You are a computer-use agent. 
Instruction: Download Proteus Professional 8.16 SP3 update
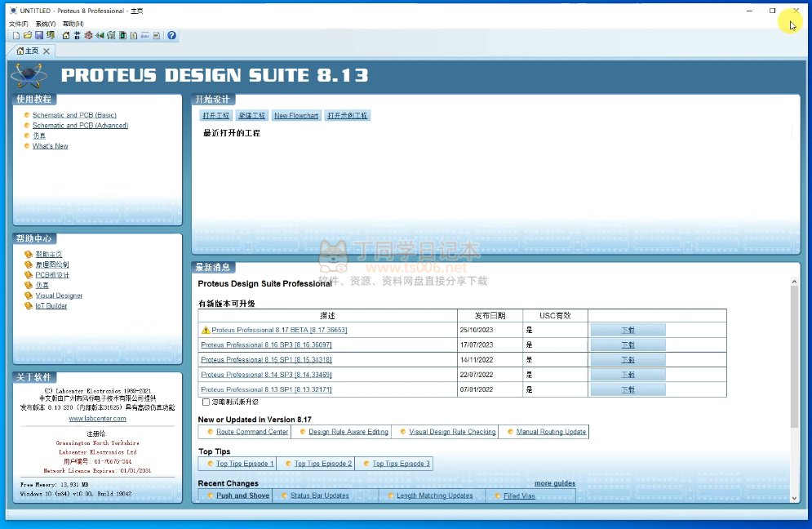coord(628,345)
